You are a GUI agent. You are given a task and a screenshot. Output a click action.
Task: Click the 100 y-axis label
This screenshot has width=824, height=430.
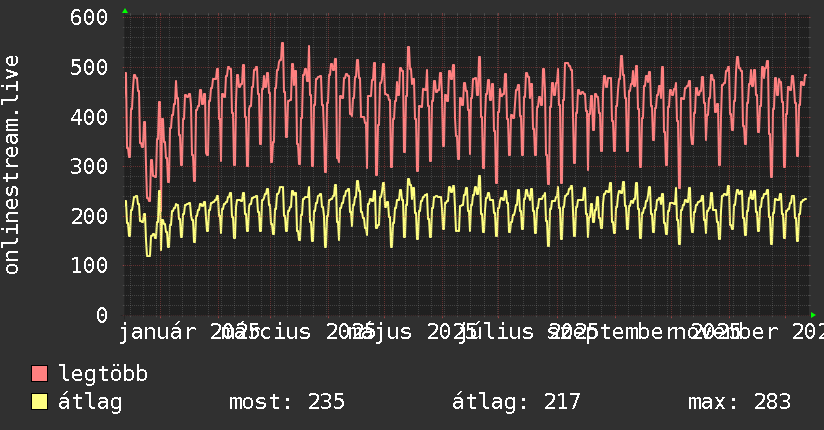89,265
